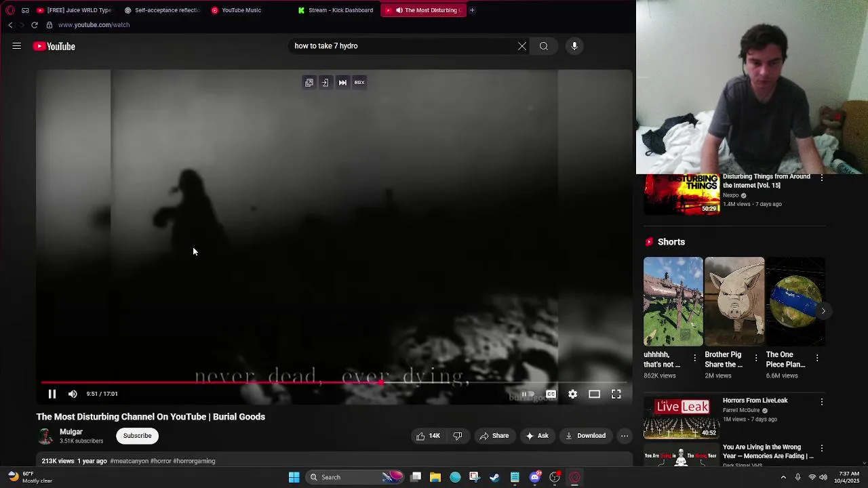Open the 7:37 AM clock and date
Viewport: 868px width, 488px height.
tap(849, 477)
